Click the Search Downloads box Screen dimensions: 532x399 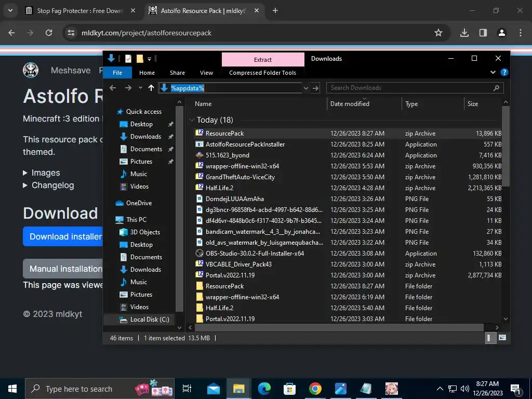[415, 88]
